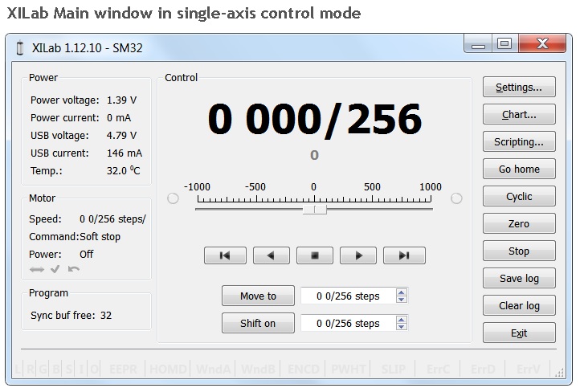Click the Temp 32.0 °C value
580x392 pixels.
click(124, 170)
